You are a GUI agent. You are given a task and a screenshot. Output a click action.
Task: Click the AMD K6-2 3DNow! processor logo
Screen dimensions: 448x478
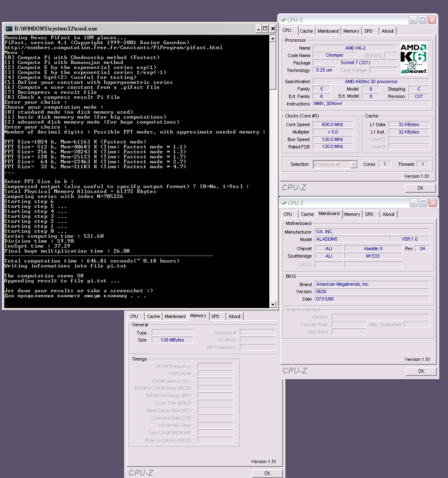(414, 59)
